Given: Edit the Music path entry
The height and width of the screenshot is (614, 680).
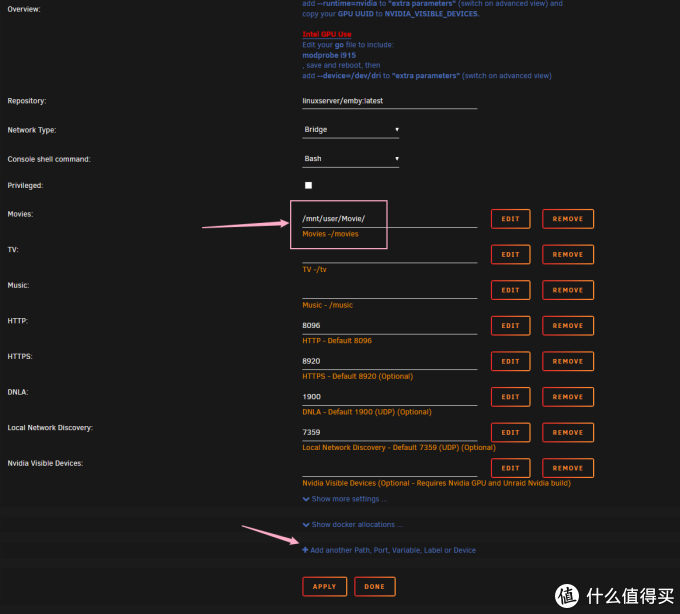Looking at the screenshot, I should point(510,290).
